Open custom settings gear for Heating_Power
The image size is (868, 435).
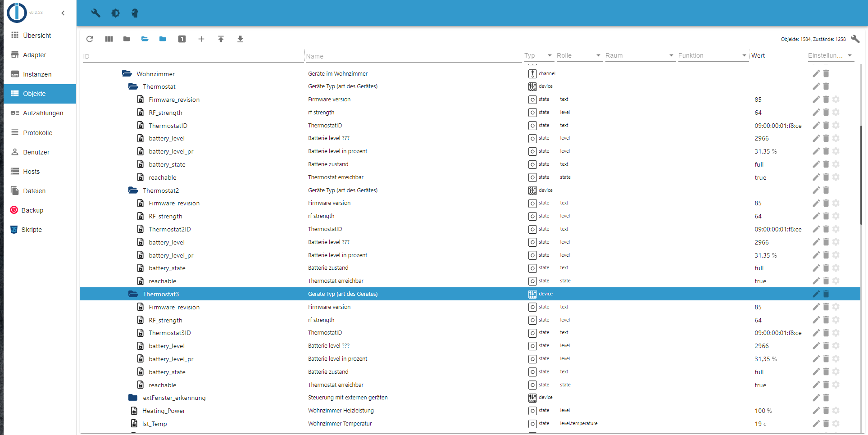coord(836,411)
